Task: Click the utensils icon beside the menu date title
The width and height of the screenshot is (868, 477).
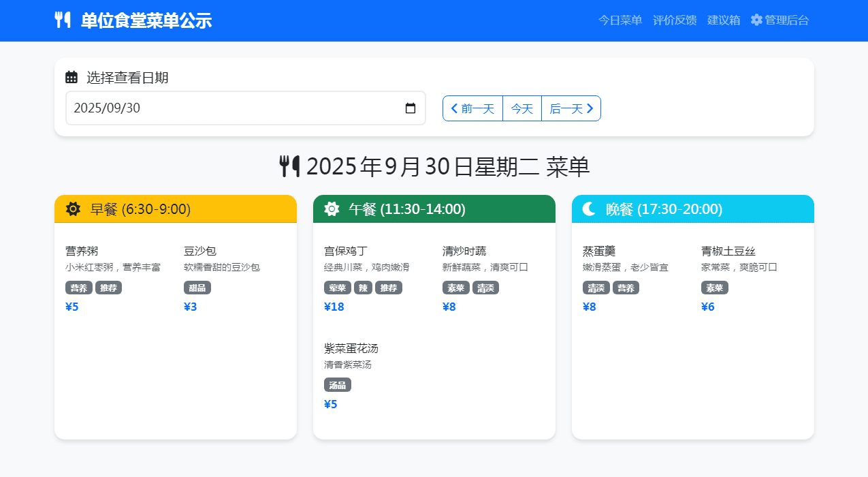Action: pos(289,166)
